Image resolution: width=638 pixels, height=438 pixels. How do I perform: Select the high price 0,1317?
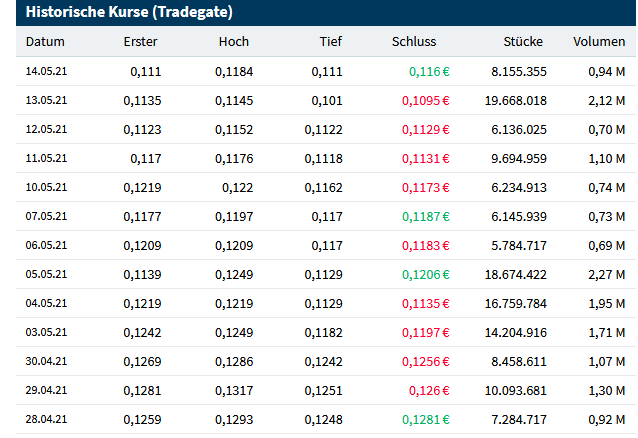coord(232,391)
